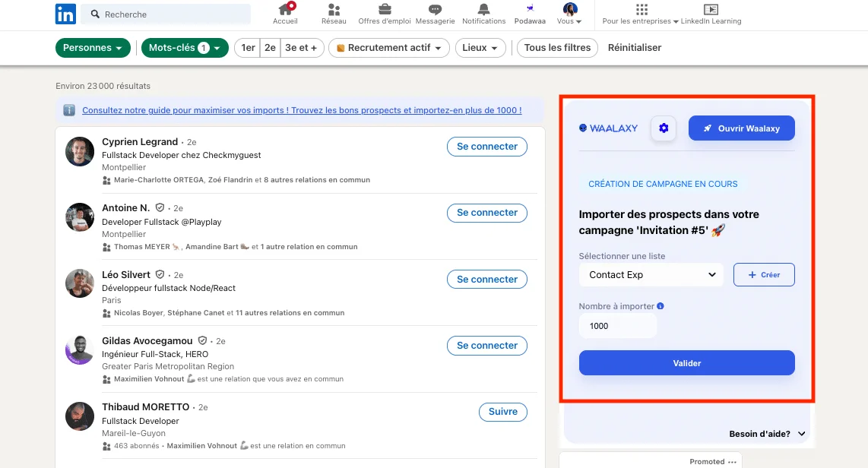The height and width of the screenshot is (468, 868).
Task: Connect with Cyprien Legrand
Action: pyautogui.click(x=487, y=147)
